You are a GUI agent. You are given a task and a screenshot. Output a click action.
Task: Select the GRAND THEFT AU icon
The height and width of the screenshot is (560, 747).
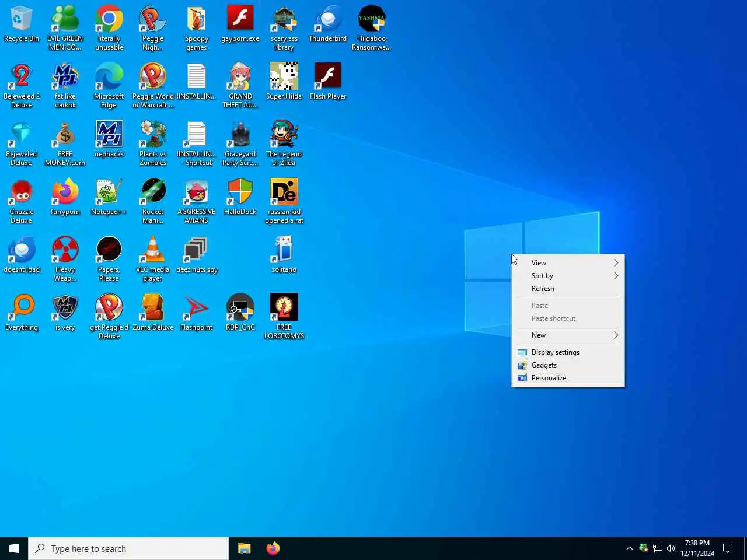[240, 86]
